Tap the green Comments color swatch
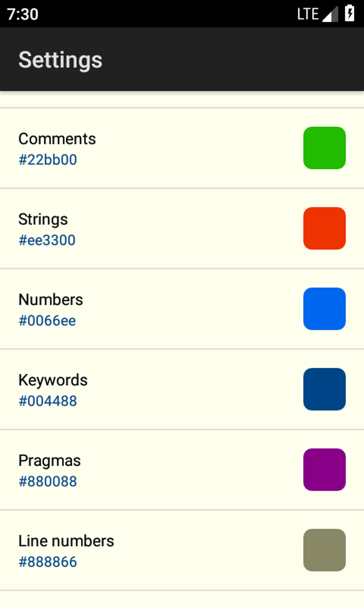The height and width of the screenshot is (607, 364). point(324,148)
